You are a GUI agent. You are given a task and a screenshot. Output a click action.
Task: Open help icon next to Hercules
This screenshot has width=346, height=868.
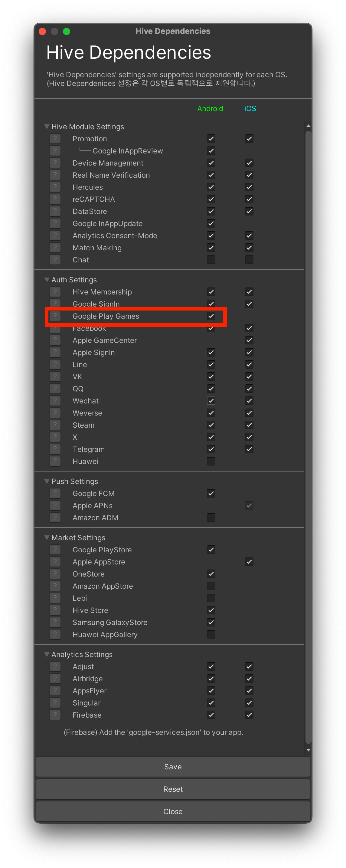(x=55, y=187)
